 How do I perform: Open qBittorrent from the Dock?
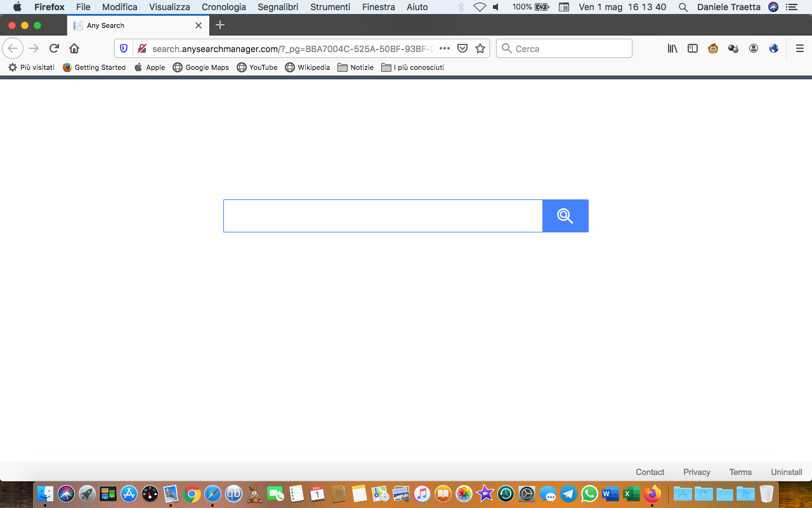[233, 493]
